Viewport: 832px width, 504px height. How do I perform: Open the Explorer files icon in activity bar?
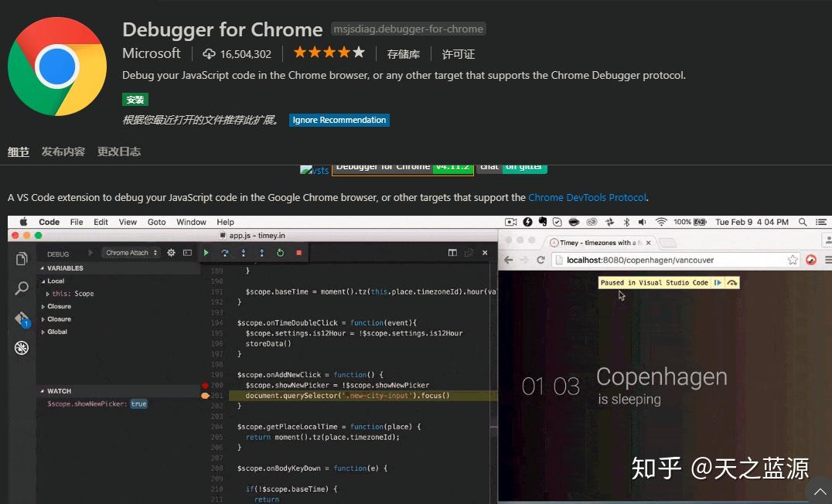coord(22,259)
